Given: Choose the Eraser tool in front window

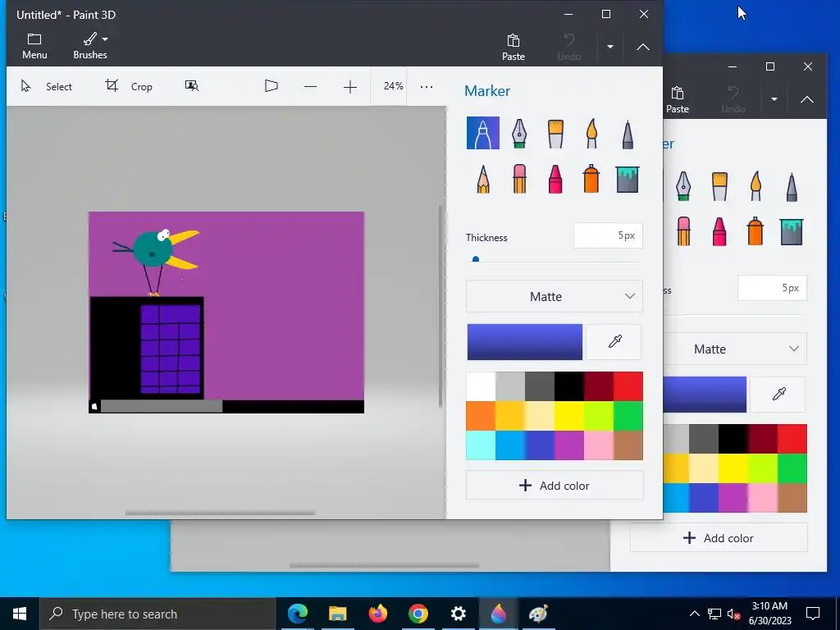Looking at the screenshot, I should click(519, 179).
